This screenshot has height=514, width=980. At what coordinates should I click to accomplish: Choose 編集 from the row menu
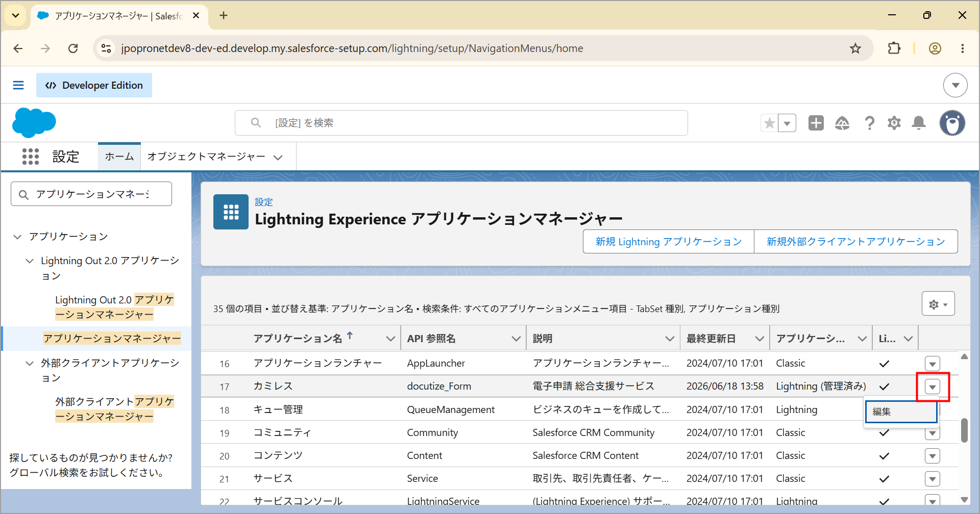pos(901,412)
